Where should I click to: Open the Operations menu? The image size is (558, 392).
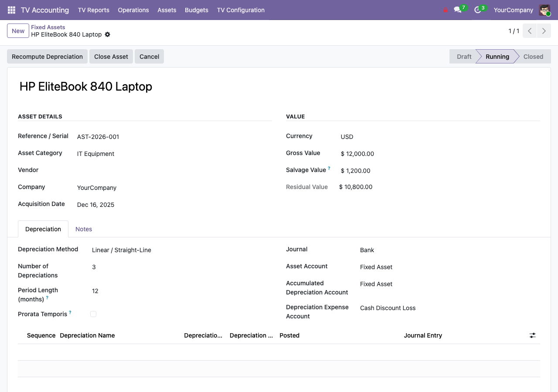click(133, 10)
